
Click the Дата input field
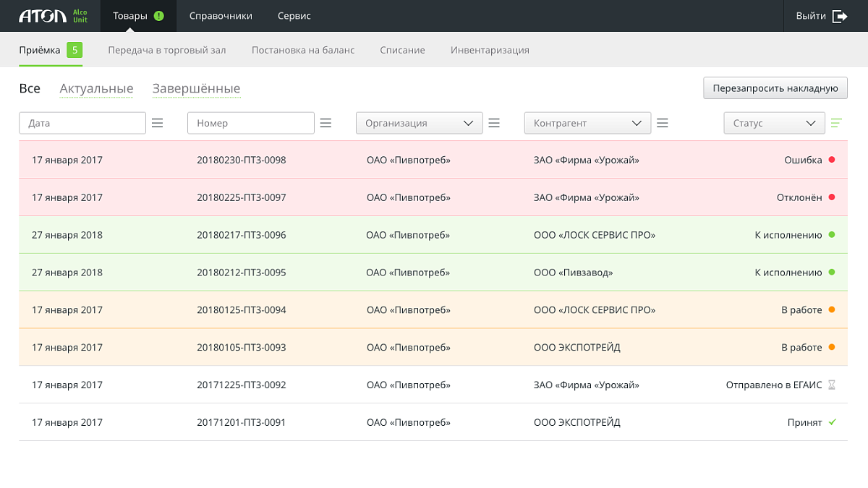(x=82, y=124)
